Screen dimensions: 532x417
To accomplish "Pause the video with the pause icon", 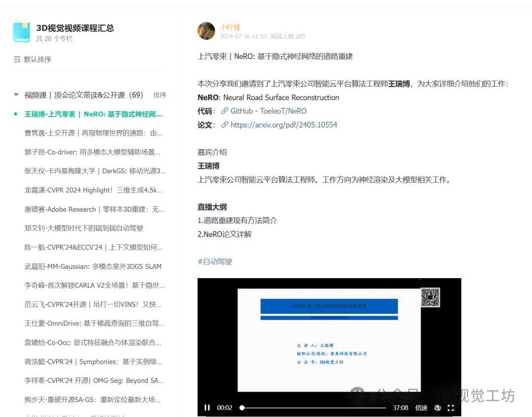I will click(x=207, y=408).
